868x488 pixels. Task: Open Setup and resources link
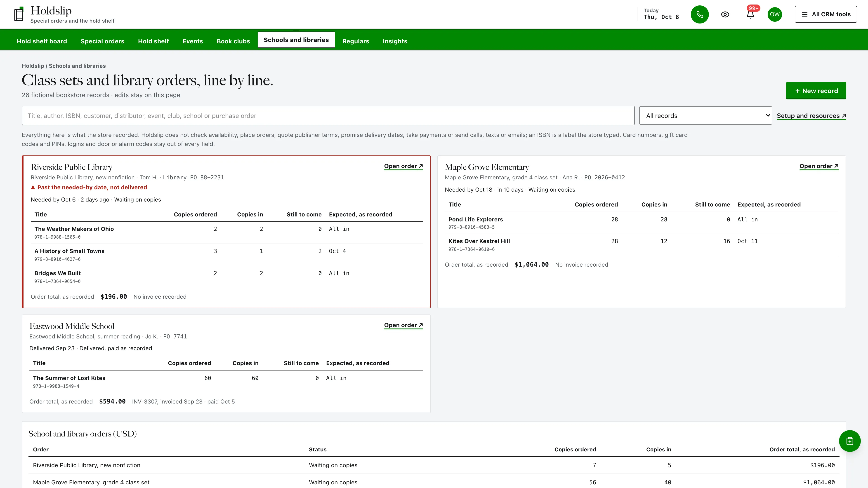point(811,116)
